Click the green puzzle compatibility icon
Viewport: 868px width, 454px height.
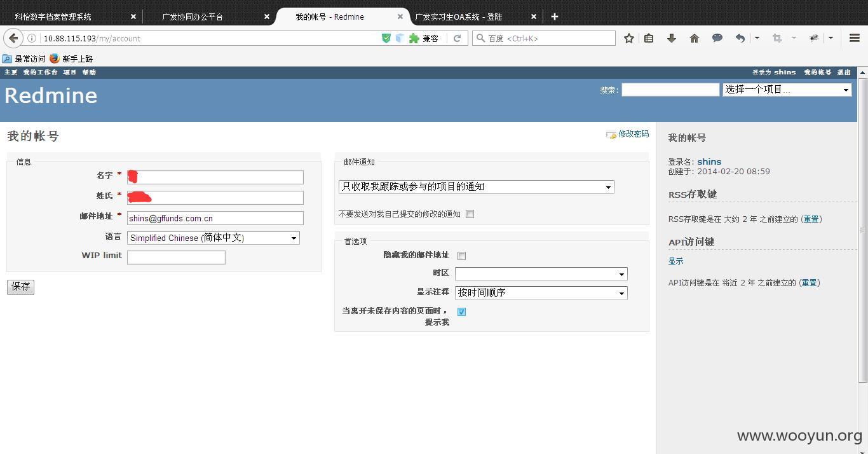pos(414,38)
